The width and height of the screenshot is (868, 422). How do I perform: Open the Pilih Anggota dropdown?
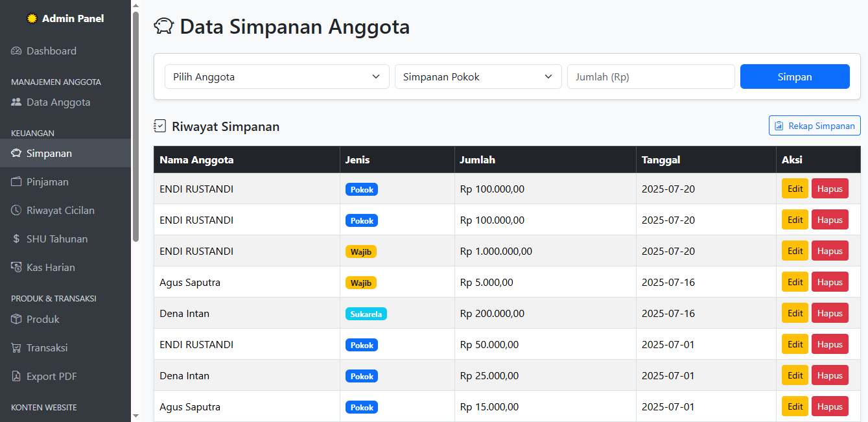tap(277, 76)
